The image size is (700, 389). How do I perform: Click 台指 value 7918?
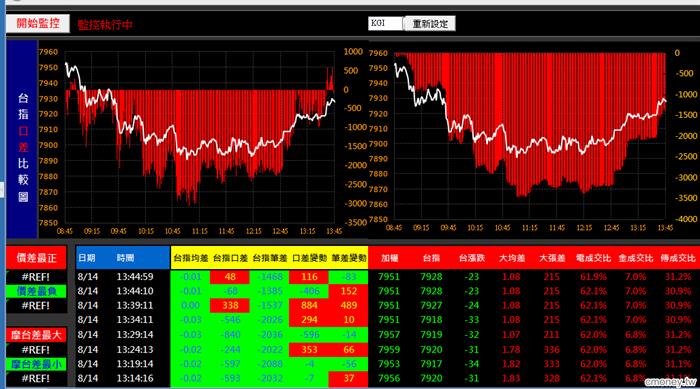431,320
